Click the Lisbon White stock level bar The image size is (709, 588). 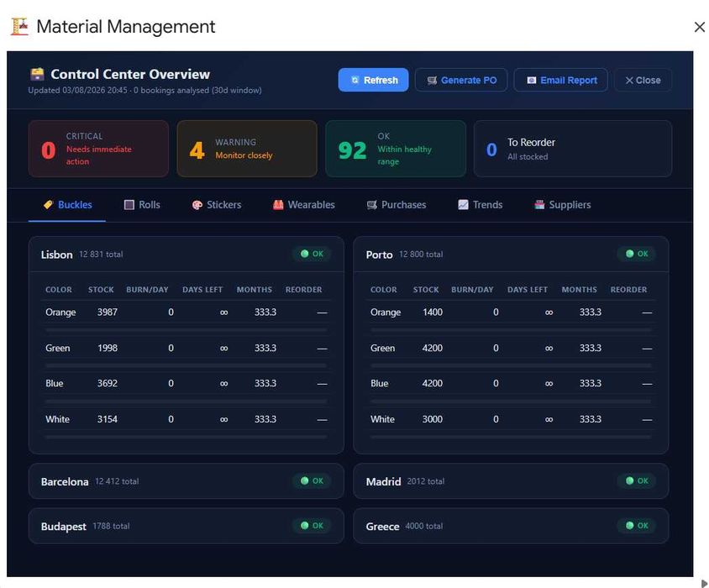[x=186, y=437]
